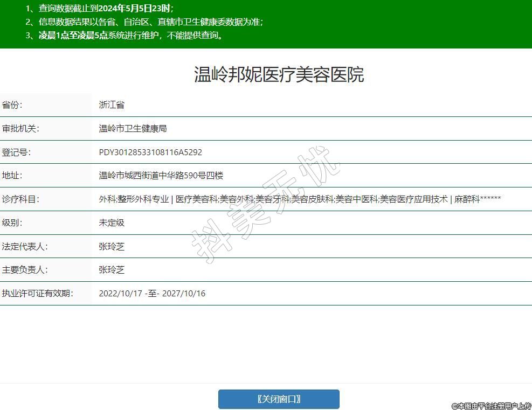Click registration number PDY30128533108116A5292
The image size is (532, 410).
point(150,152)
